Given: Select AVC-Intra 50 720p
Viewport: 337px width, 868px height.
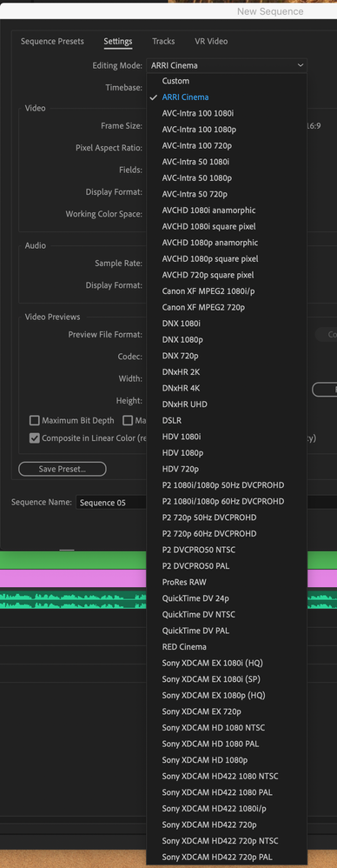Looking at the screenshot, I should [227, 194].
